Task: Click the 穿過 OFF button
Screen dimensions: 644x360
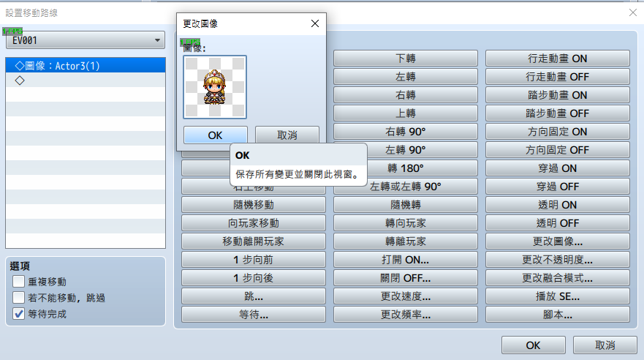Action: coord(557,187)
